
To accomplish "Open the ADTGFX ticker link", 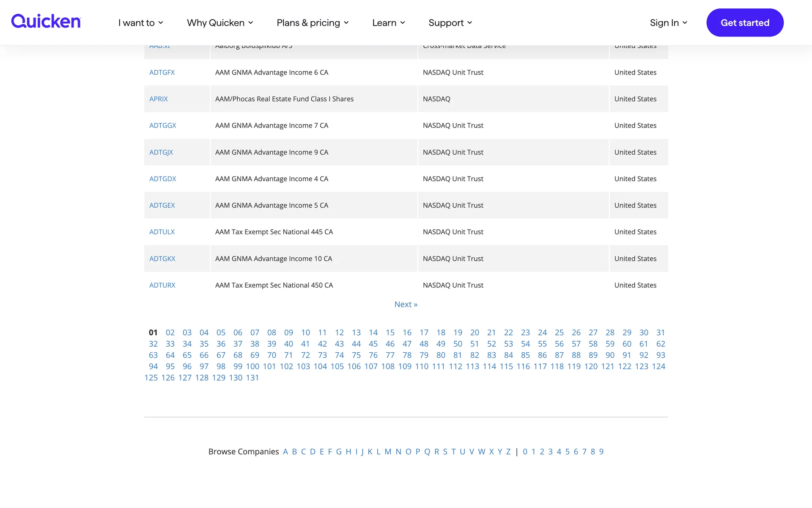I will pyautogui.click(x=162, y=72).
